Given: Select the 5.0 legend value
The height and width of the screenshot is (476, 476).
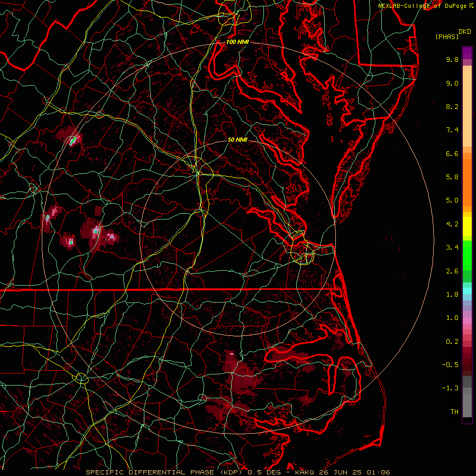Looking at the screenshot, I should pyautogui.click(x=452, y=200).
